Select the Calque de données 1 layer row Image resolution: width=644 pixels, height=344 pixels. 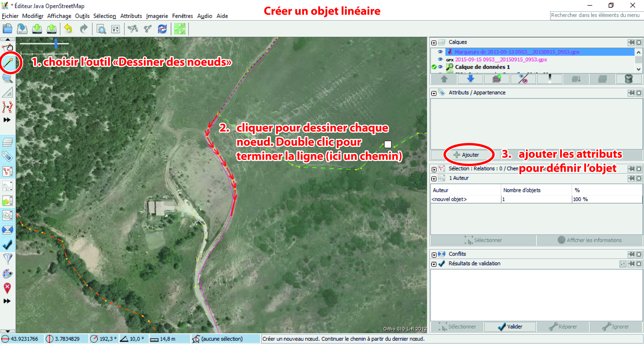coord(532,67)
